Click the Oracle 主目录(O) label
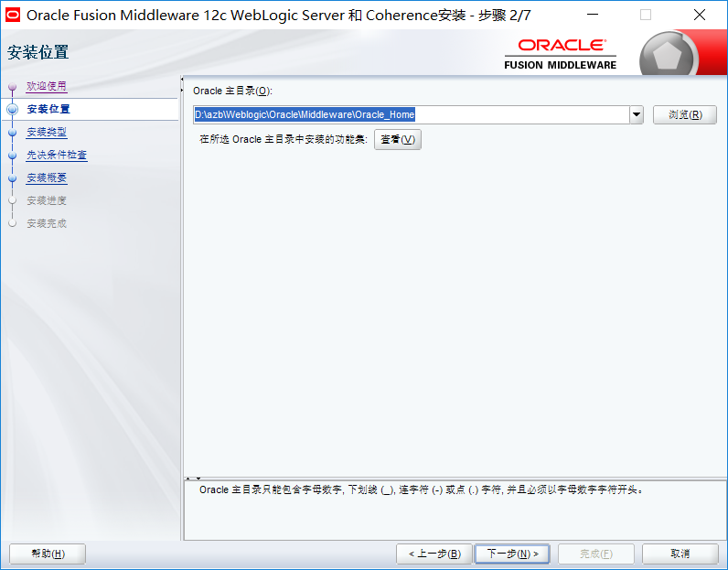728x570 pixels. (x=232, y=91)
